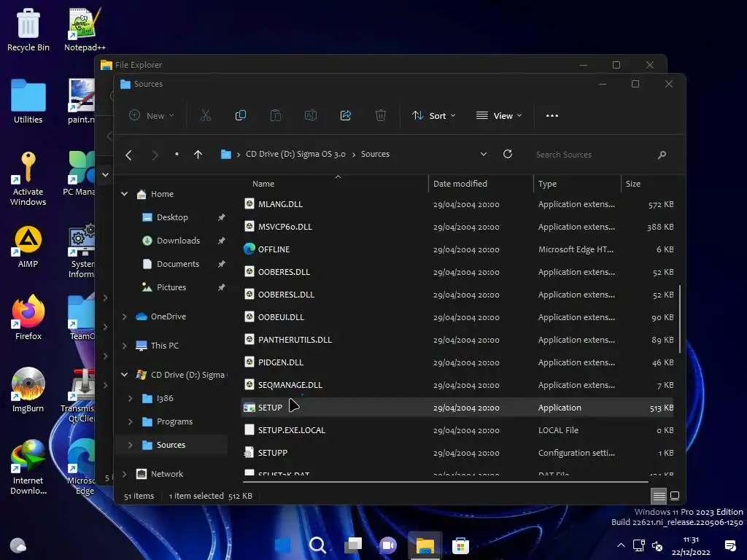Click the Paste clipboard icon in toolbar
The width and height of the screenshot is (747, 560).
point(275,115)
